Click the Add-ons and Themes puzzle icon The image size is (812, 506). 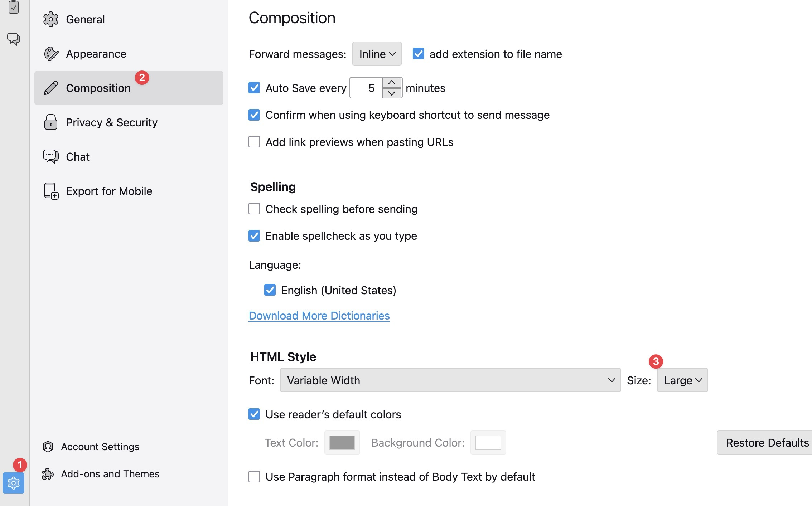click(x=48, y=474)
